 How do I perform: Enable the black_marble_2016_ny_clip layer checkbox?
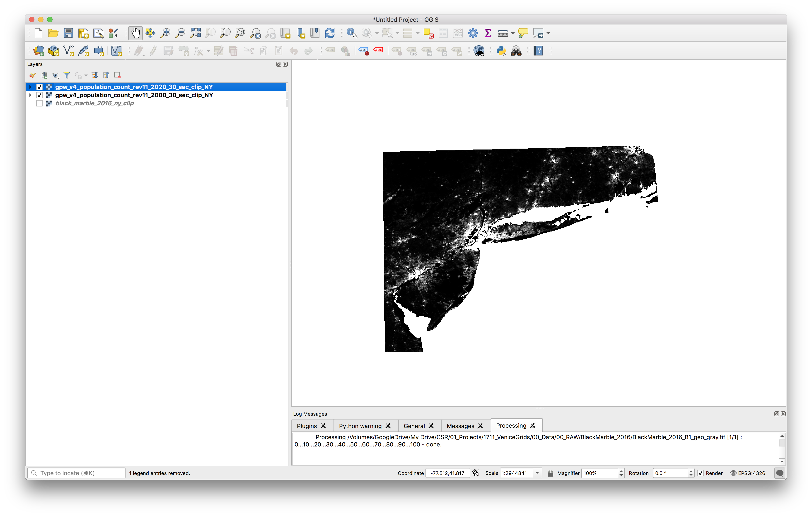(x=39, y=104)
